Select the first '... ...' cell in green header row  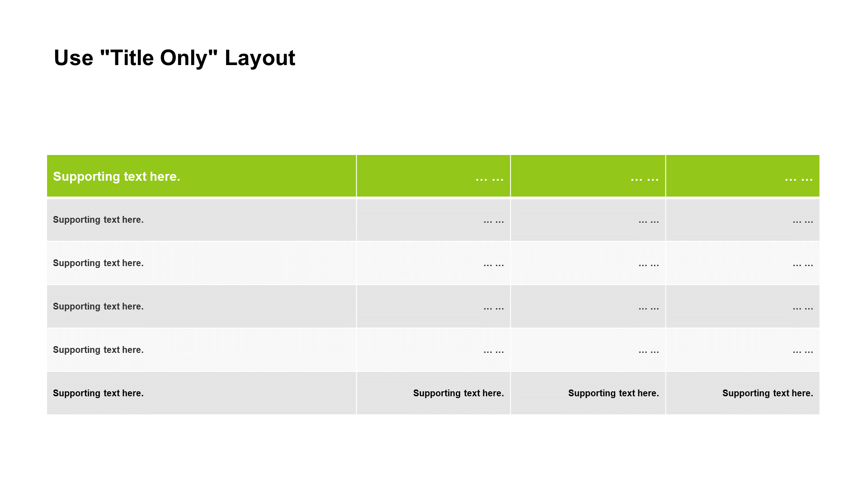[434, 175]
